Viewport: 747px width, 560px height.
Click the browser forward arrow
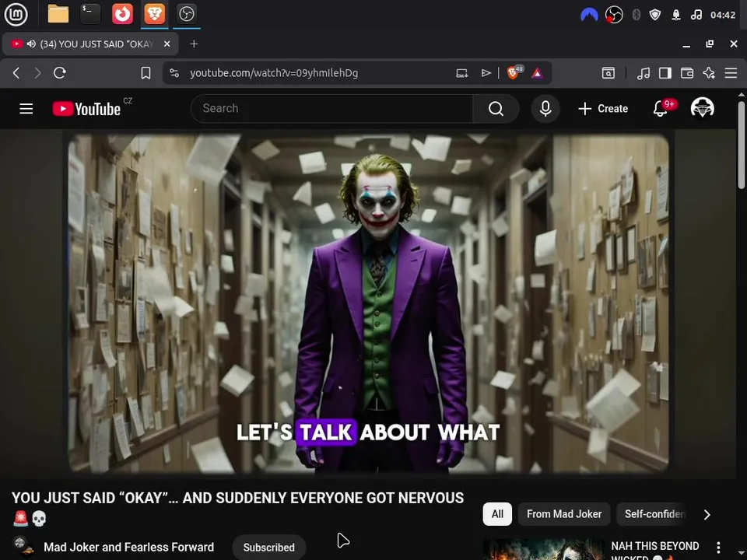coord(37,73)
